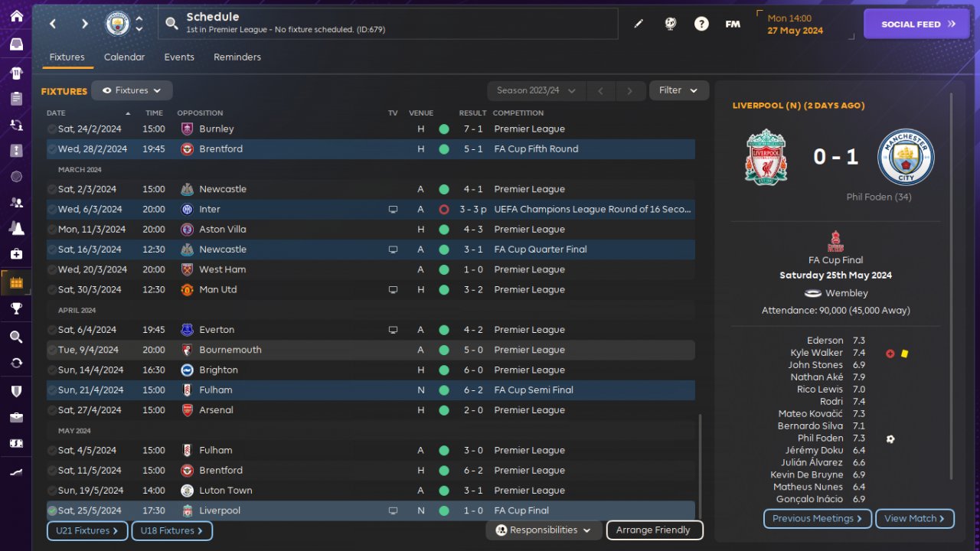Click the down chevron beside the club badge
This screenshot has width=980, height=551.
tap(139, 29)
